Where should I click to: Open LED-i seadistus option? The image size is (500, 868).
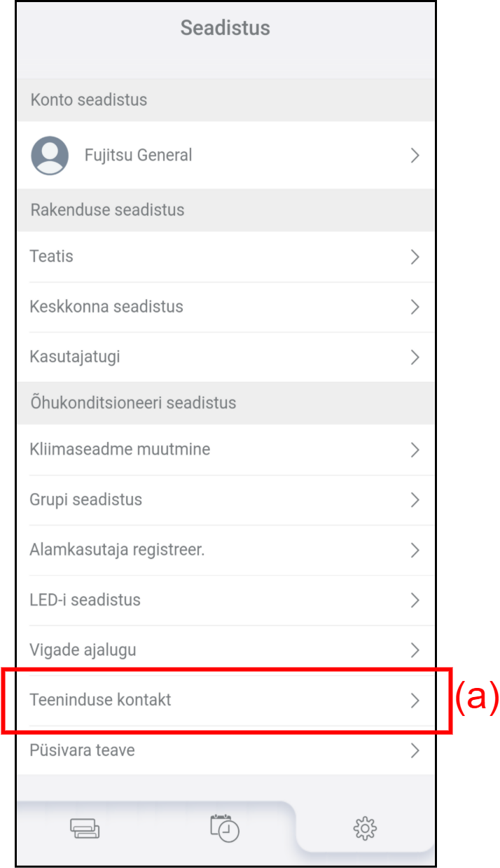85,600
